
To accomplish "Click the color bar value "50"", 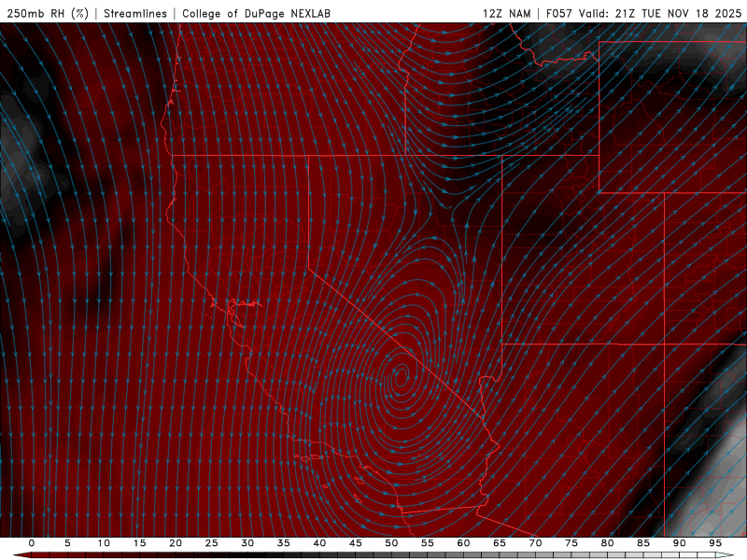I will tap(391, 543).
